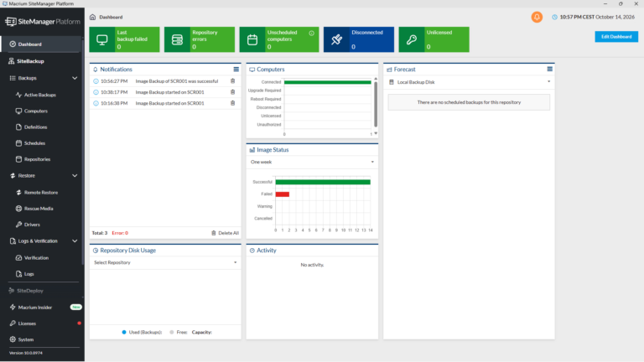This screenshot has height=362, width=644.
Task: Click the gray Free legend dot
Action: click(172, 332)
